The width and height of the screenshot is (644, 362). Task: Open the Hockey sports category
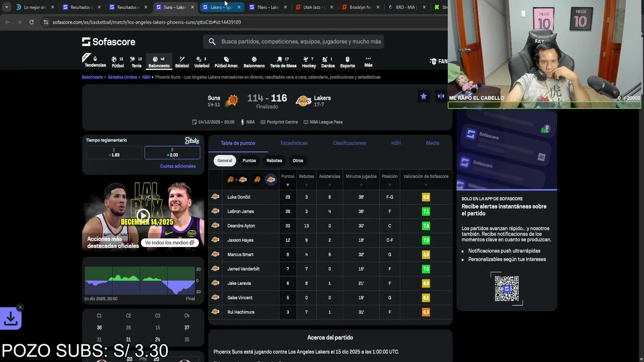(309, 62)
